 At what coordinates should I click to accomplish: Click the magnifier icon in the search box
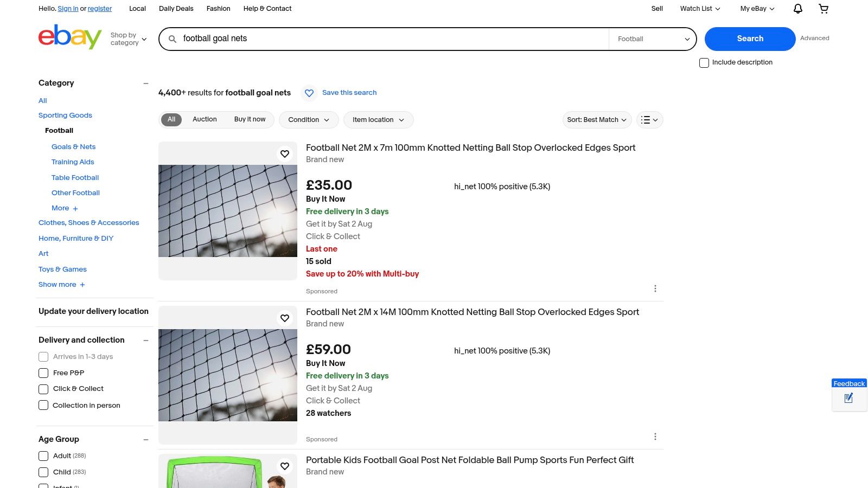pos(173,39)
